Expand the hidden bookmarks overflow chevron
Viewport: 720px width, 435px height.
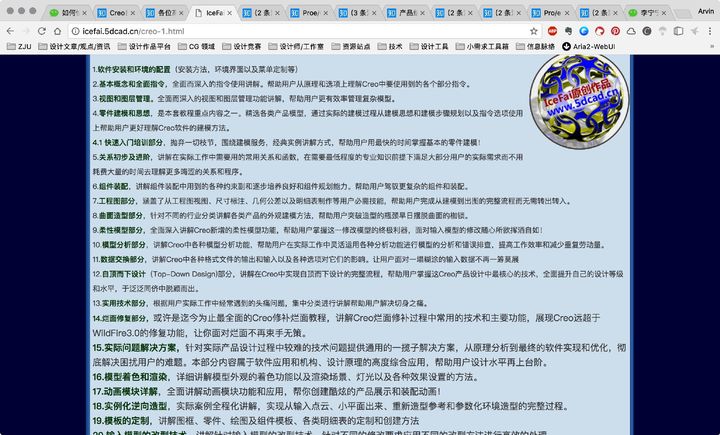712,46
